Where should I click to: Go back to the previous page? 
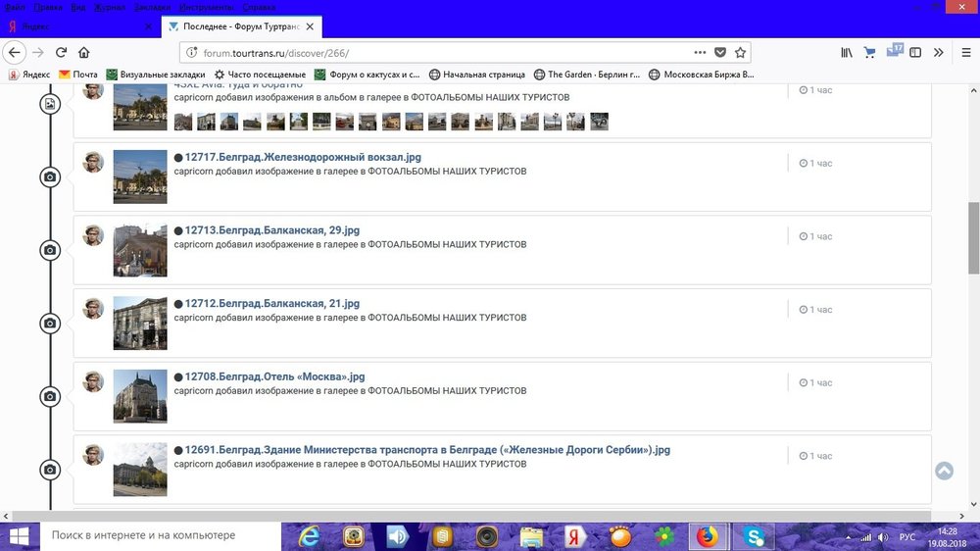click(x=15, y=53)
